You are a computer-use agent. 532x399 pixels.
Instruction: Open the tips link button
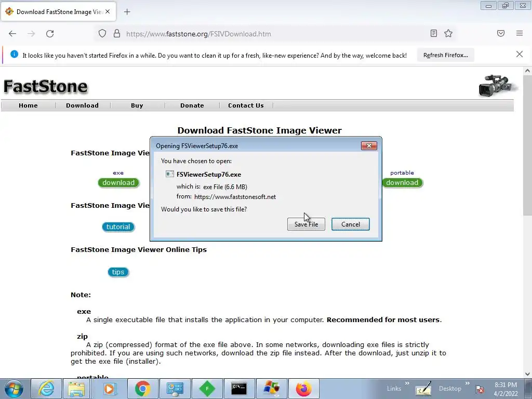(118, 272)
